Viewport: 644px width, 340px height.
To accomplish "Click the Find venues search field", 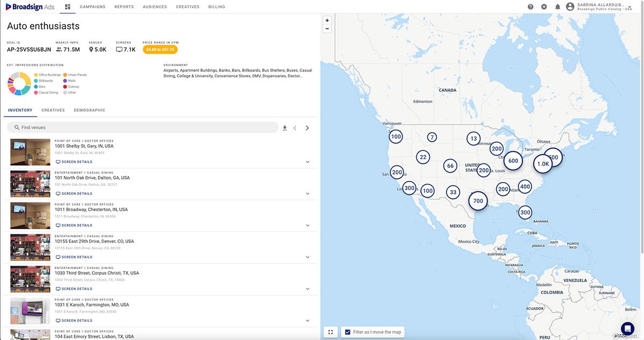I will pos(143,127).
